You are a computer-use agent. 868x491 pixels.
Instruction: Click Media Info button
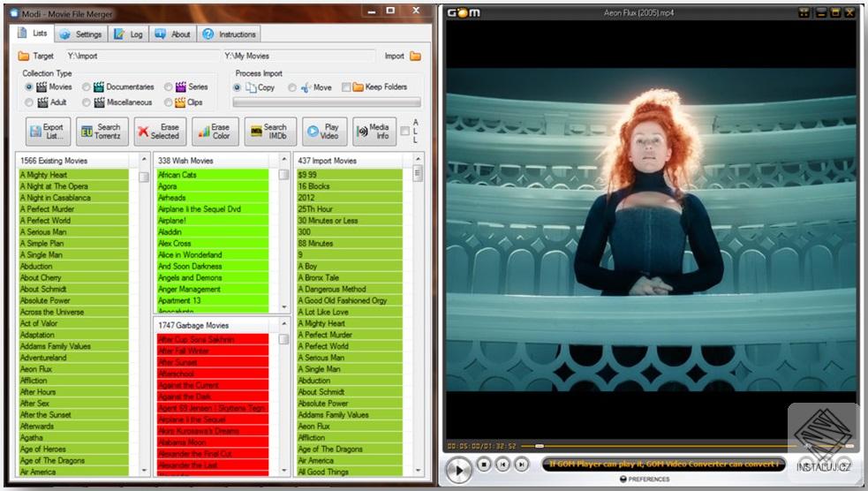374,132
